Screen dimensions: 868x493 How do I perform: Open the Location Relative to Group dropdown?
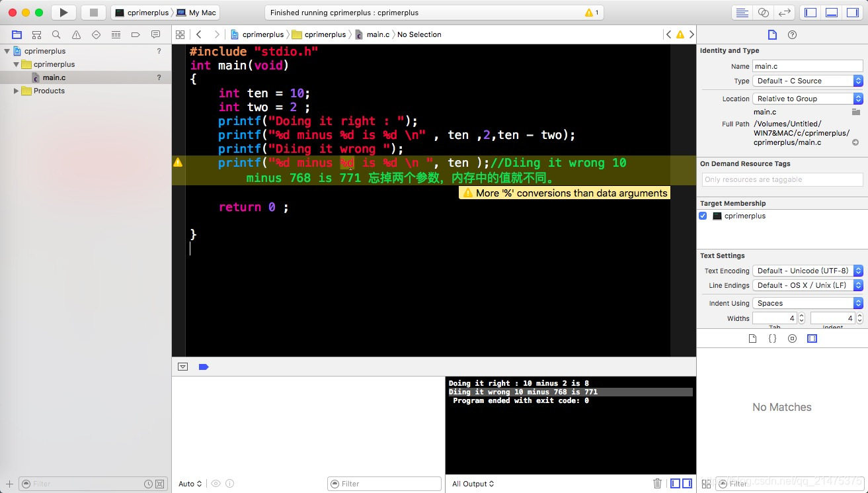[808, 99]
